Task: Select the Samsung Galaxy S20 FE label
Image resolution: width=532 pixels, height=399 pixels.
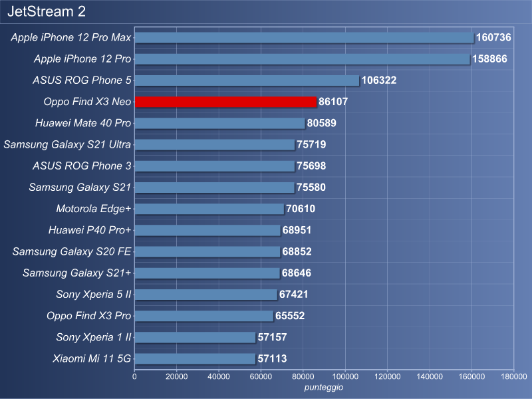Action: tap(72, 251)
